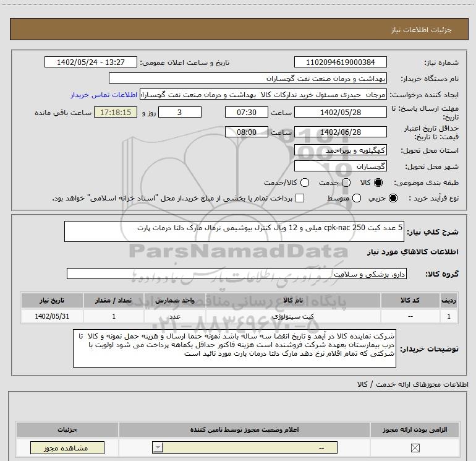Click the تعداد / مقدار column header
This screenshot has height=461, width=476.
coord(114,300)
